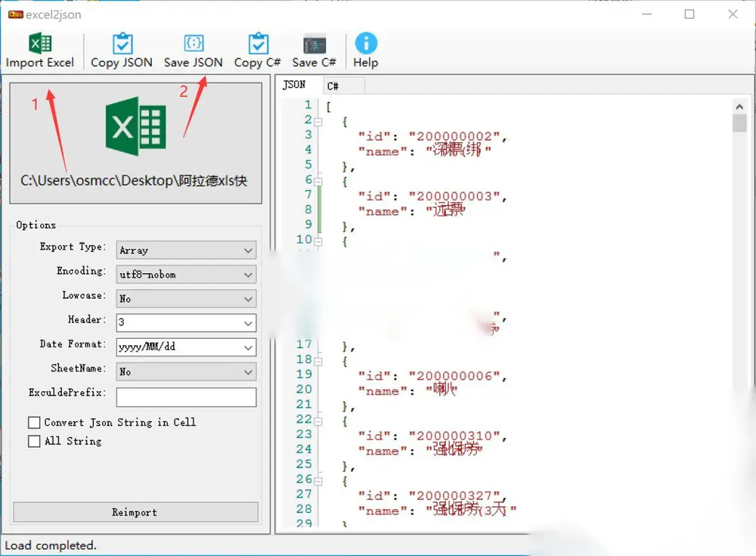The height and width of the screenshot is (556, 756).
Task: Tick the All String checkbox
Action: click(34, 441)
